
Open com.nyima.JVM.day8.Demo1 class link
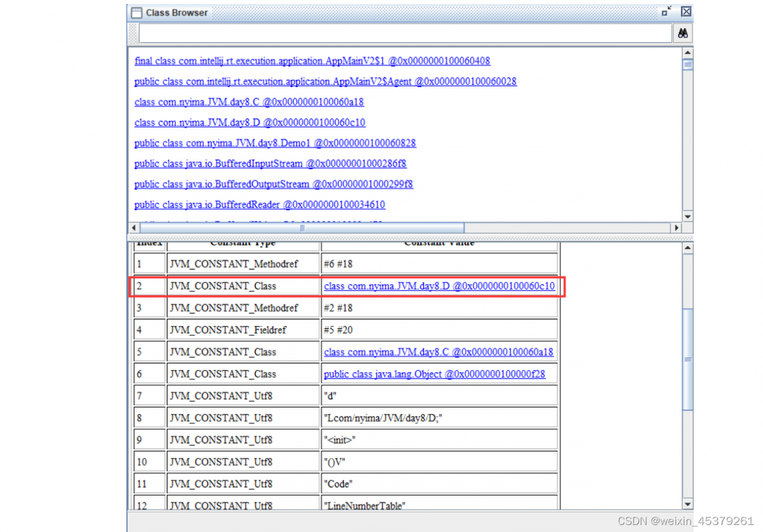(x=275, y=143)
